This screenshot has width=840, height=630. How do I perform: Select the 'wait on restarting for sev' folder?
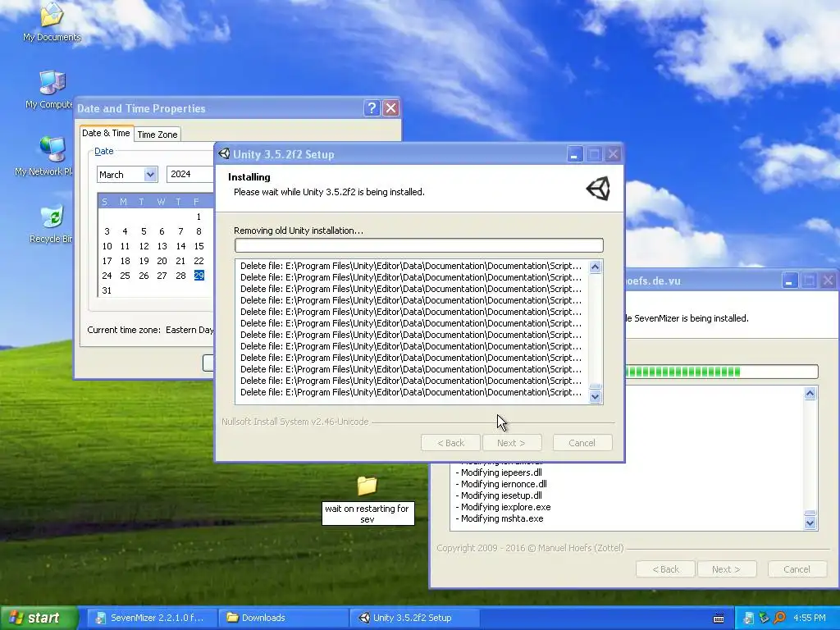point(367,500)
